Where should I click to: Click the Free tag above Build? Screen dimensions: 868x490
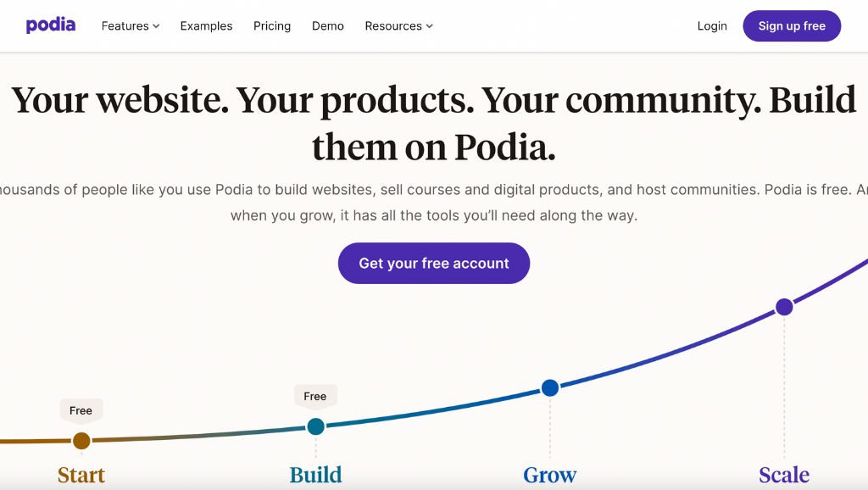tap(315, 396)
